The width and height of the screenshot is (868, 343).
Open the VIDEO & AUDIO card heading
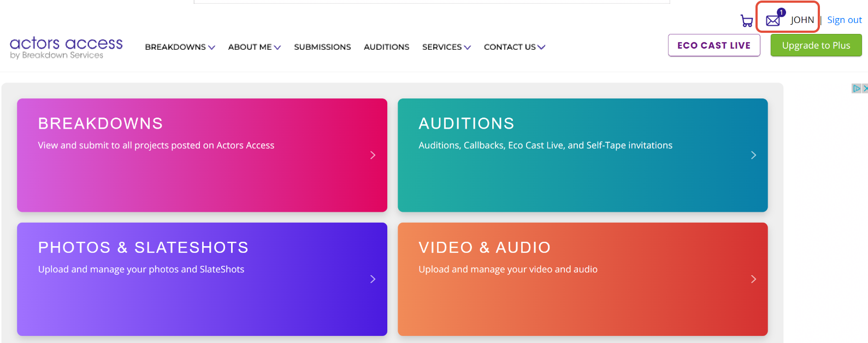pos(485,248)
